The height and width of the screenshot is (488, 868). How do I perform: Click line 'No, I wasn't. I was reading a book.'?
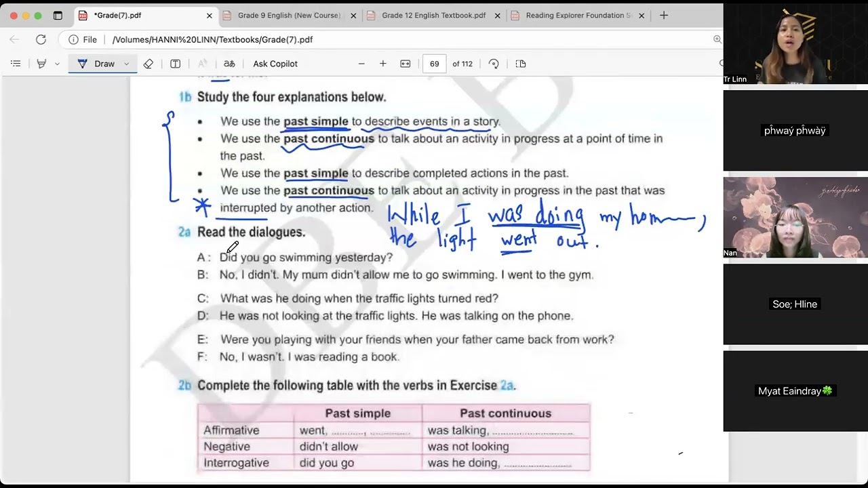pos(309,357)
